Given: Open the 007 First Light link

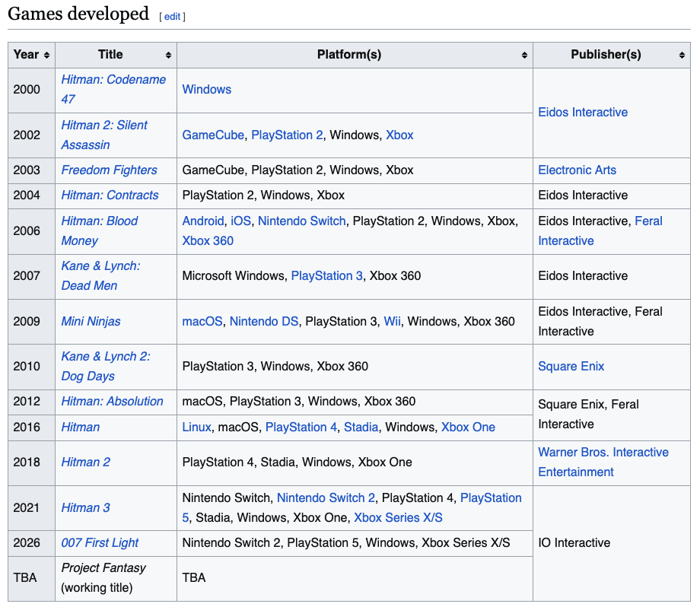Looking at the screenshot, I should (100, 543).
